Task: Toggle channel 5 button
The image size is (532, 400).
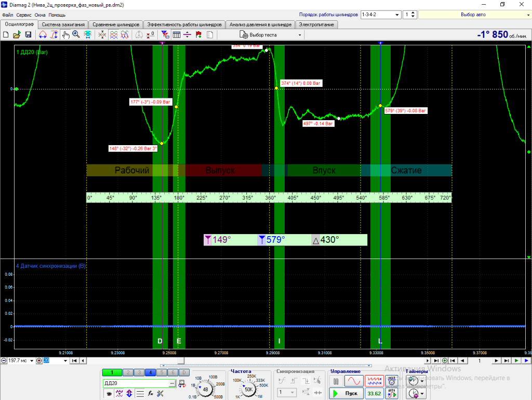Action: [162, 372]
